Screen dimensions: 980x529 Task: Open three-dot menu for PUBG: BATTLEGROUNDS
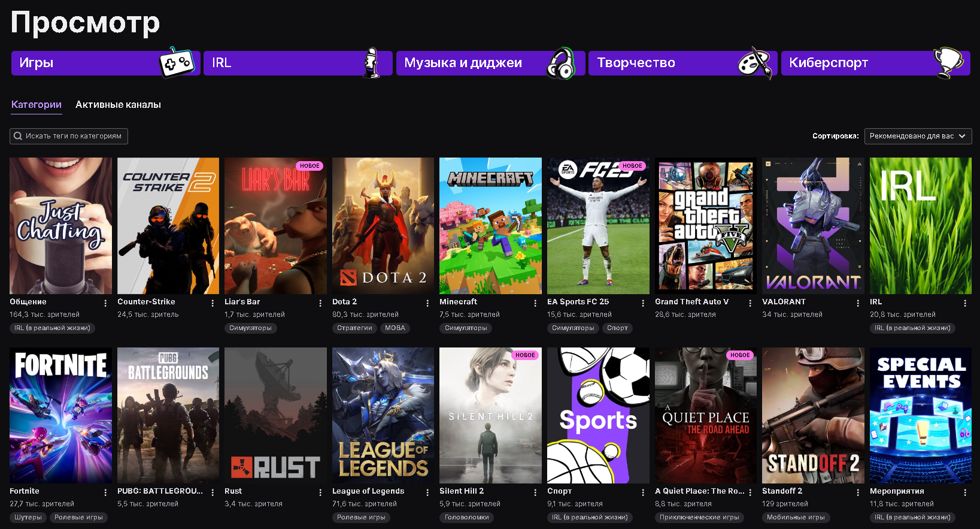click(213, 492)
